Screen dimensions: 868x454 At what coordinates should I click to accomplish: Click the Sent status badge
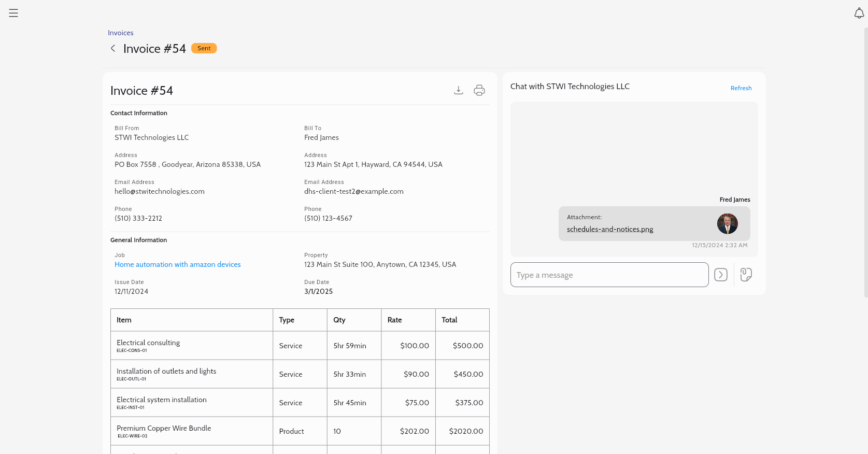pos(204,48)
